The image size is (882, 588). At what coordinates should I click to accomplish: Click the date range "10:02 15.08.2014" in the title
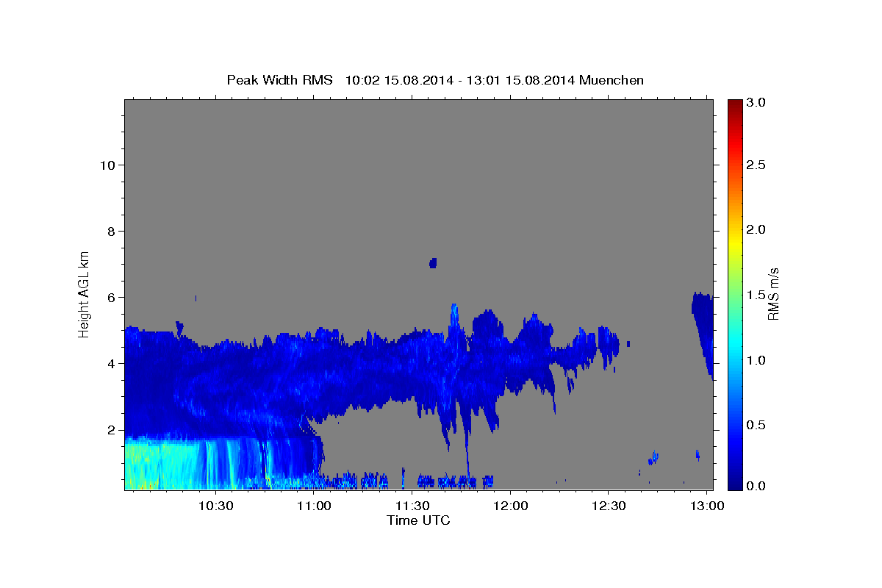click(x=400, y=80)
